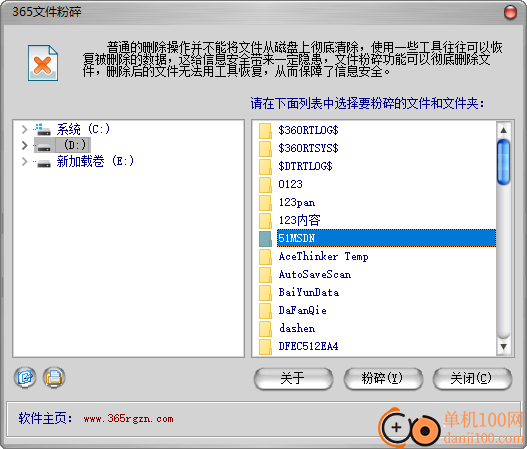
Task: Select the 123内容 folder name
Action: pyautogui.click(x=299, y=220)
